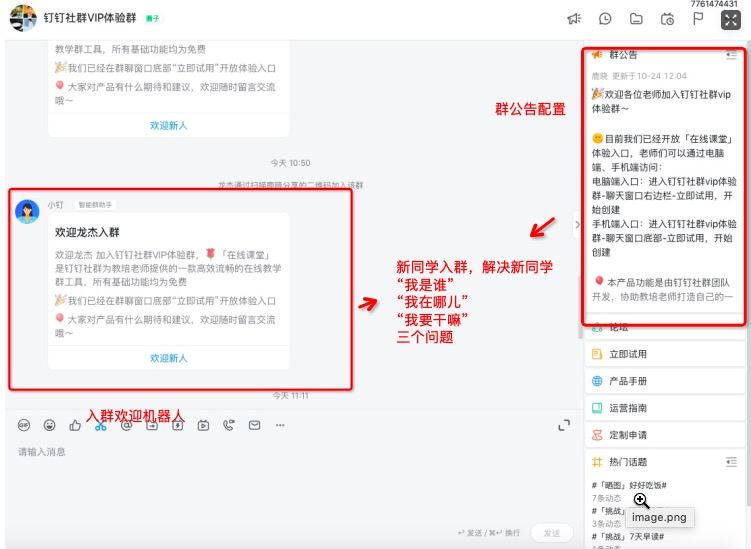Click 鹿晓 更新于10-24 12:04 announcement info

point(639,76)
